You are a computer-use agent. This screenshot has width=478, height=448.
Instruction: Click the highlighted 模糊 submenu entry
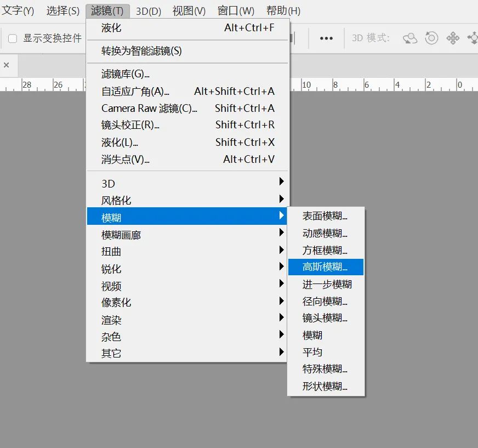tap(187, 216)
